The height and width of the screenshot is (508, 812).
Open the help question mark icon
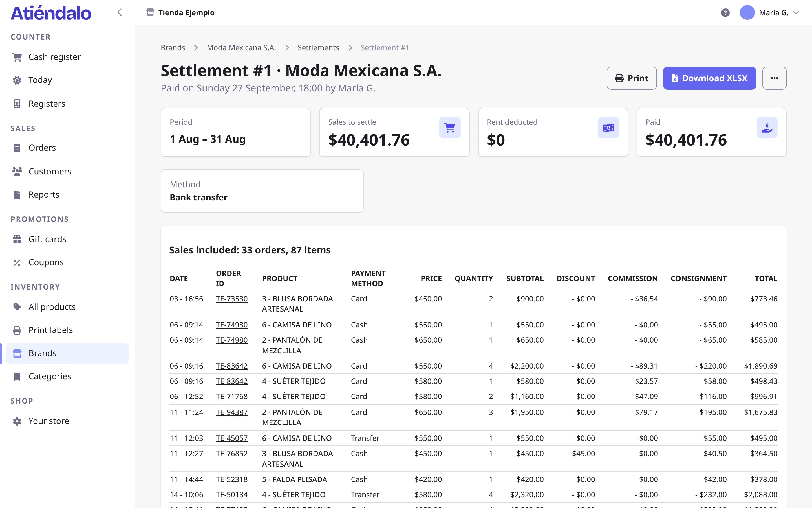tap(725, 13)
